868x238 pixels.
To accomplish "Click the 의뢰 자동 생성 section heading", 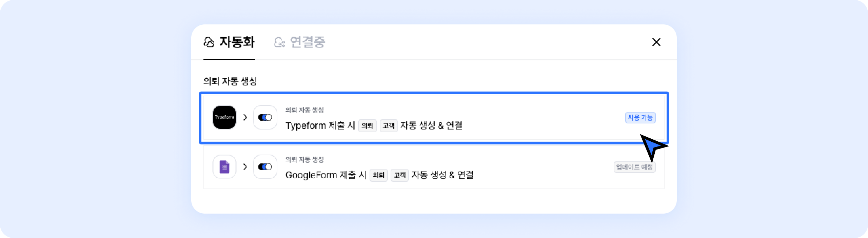I will [x=230, y=81].
